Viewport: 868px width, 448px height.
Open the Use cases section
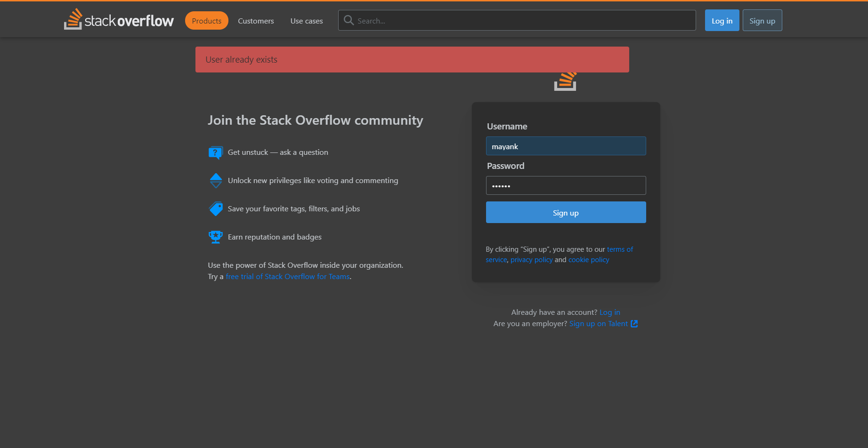(x=306, y=21)
